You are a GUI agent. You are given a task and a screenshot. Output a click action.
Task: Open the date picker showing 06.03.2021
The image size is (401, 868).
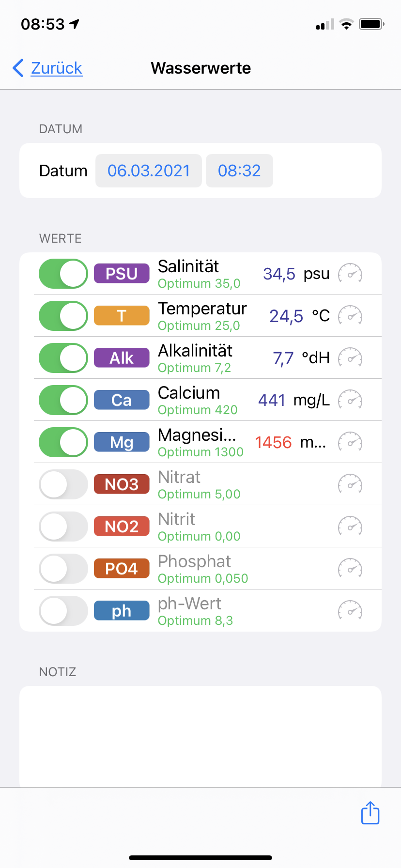149,170
